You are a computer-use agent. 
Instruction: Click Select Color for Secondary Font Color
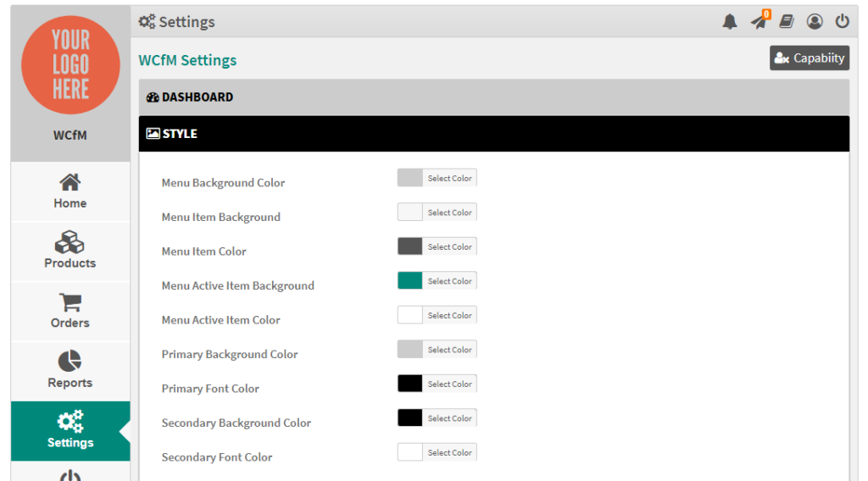pos(449,452)
